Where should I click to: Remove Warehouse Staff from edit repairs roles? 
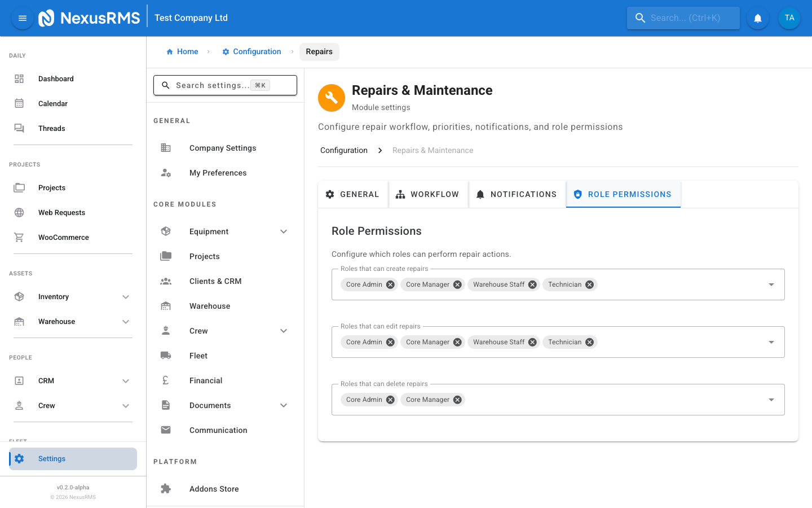(x=532, y=341)
